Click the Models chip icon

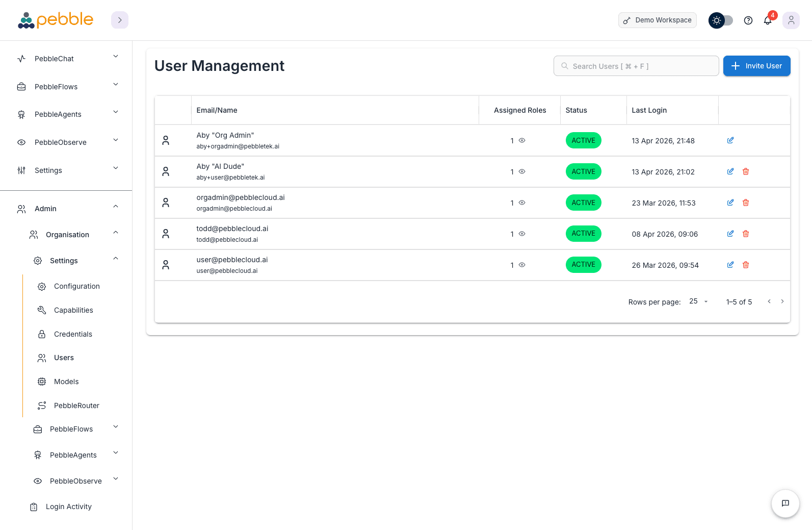42,382
